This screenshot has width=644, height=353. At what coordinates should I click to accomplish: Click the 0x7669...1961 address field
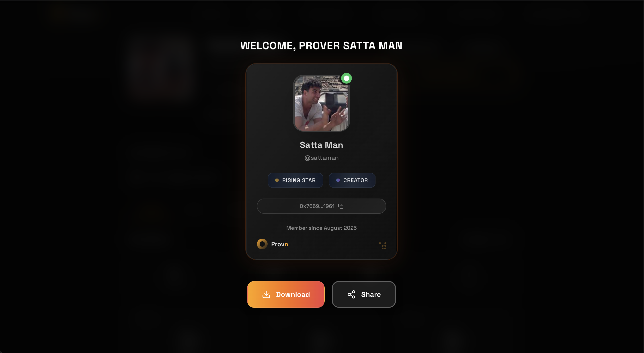tap(322, 206)
